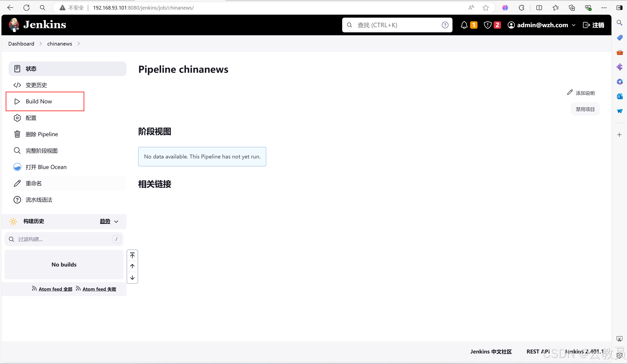Open the collections icon
Screen dimensions: 627x364
tap(572, 8)
